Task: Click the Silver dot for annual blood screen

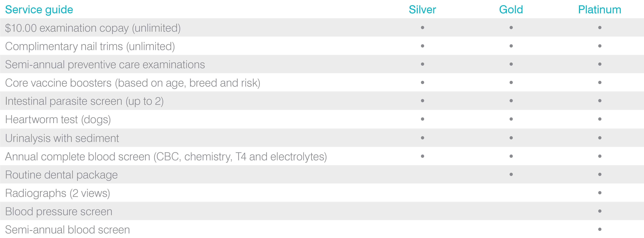Action: pyautogui.click(x=423, y=156)
